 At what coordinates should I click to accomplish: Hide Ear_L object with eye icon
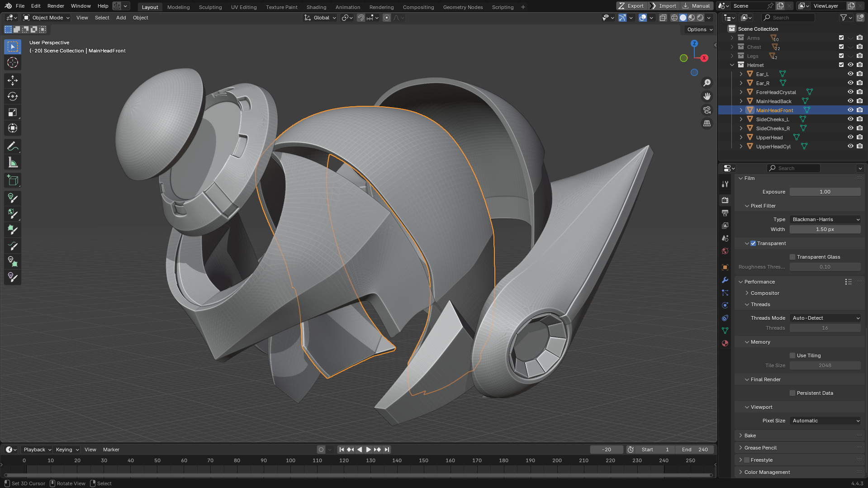pyautogui.click(x=850, y=74)
